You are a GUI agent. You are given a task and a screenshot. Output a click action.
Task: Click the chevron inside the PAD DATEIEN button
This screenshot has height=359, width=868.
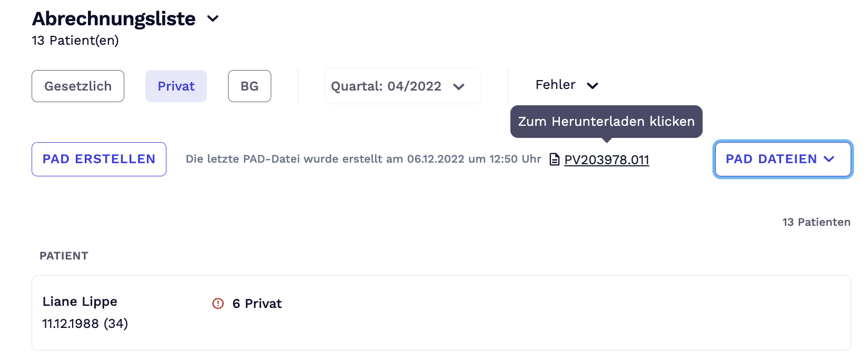pos(830,159)
